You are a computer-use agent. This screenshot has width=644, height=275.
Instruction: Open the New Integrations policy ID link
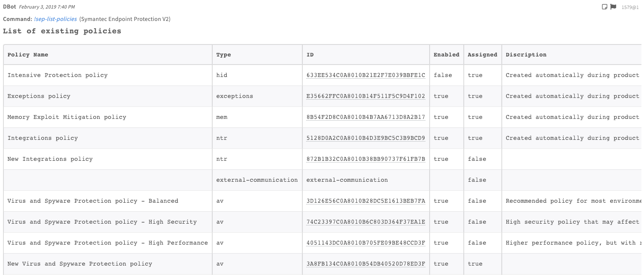click(365, 159)
